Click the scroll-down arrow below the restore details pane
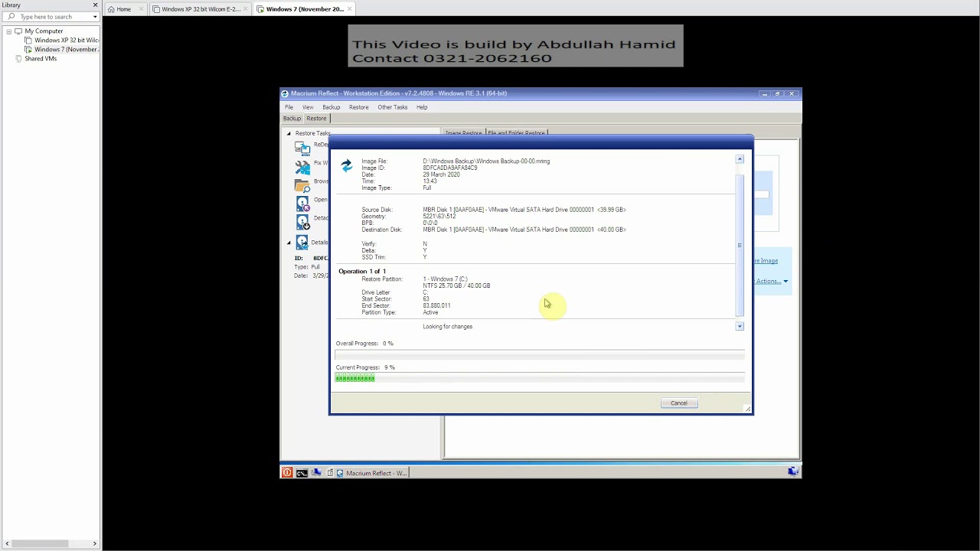 [x=740, y=327]
